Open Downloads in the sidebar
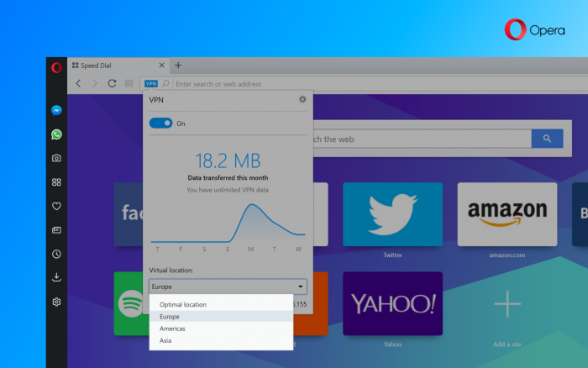Screen dimensions: 588x368 [56, 277]
